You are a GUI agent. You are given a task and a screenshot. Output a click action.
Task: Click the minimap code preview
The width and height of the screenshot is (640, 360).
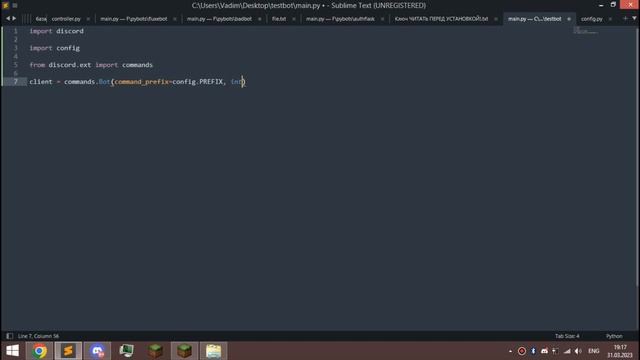586,30
